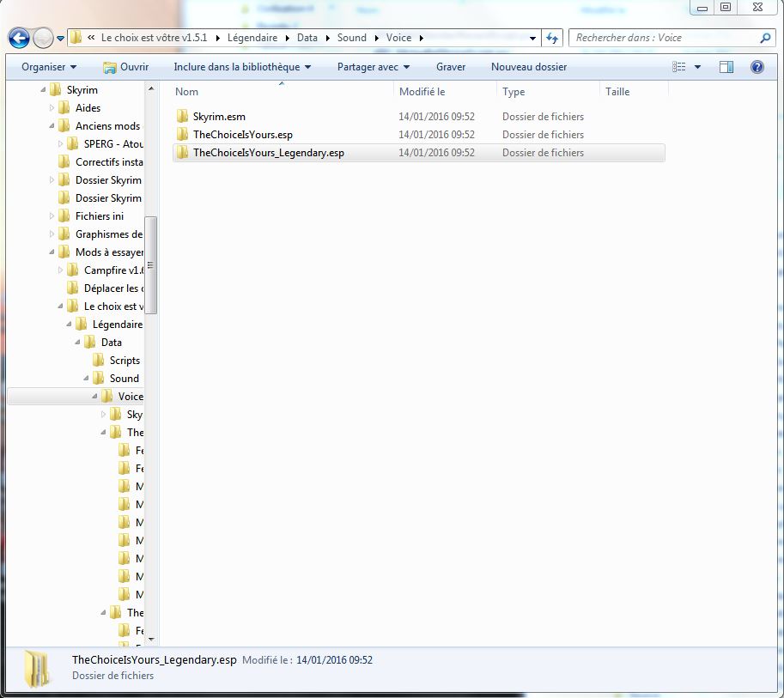Click the 'TheChoiceIsYours_Legendary.esp' name in the list
The height and width of the screenshot is (698, 784).
click(269, 153)
